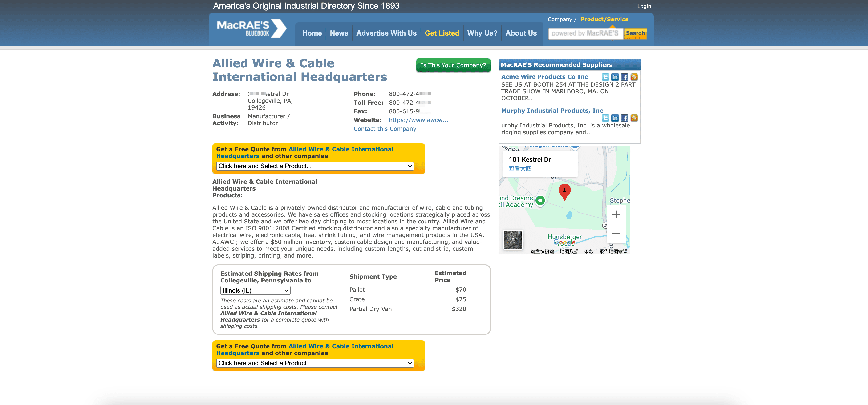The width and height of the screenshot is (868, 405).
Task: Go to the About Us page
Action: 521,33
